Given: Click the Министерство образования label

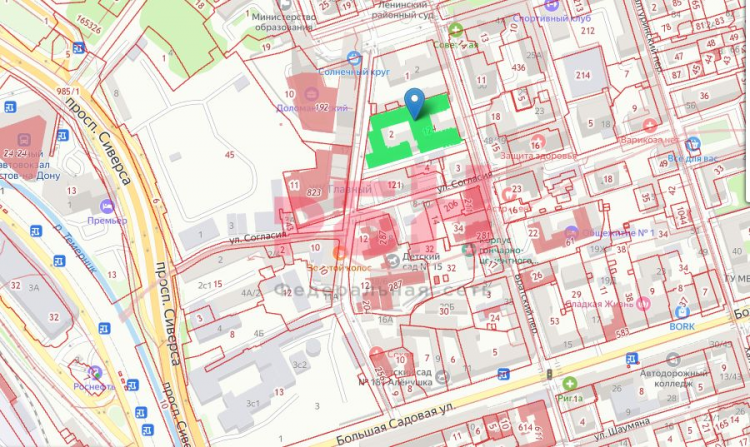Looking at the screenshot, I should click(285, 22).
